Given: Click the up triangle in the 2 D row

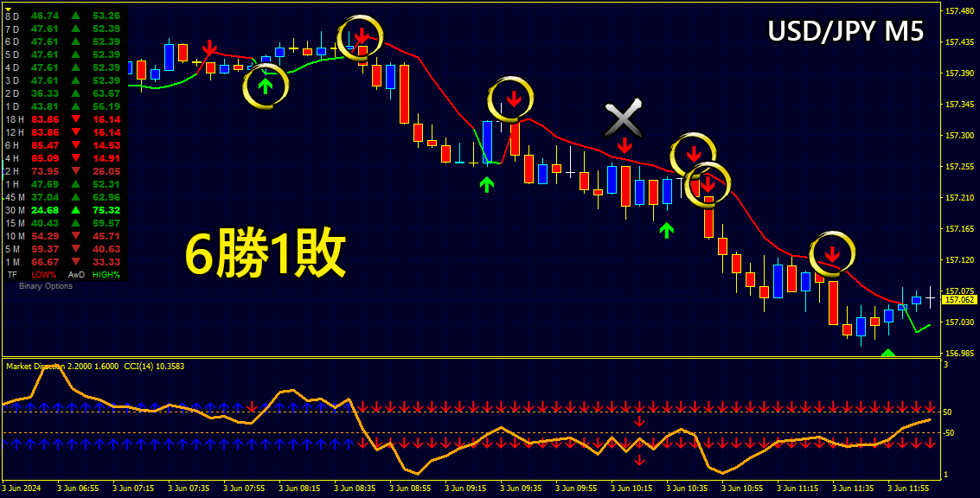Looking at the screenshot, I should pos(75,93).
